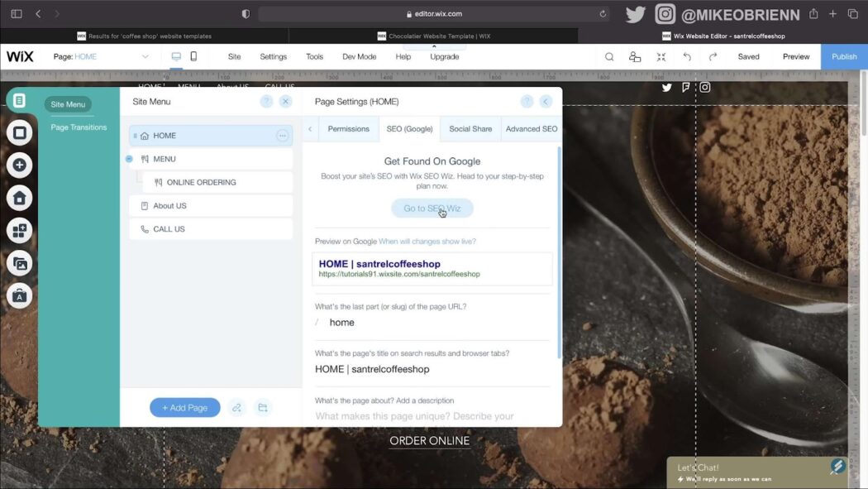868x489 pixels.
Task: Reload the page in Safari address bar
Action: click(x=603, y=14)
